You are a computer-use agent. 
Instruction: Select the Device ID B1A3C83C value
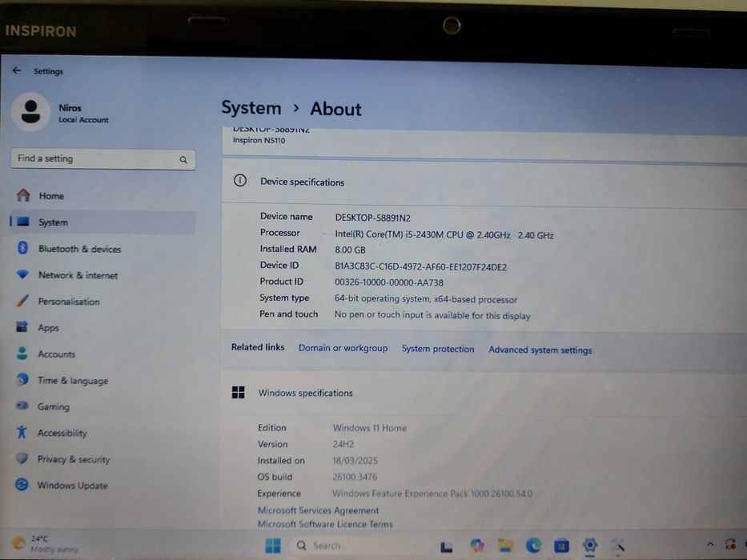click(420, 266)
